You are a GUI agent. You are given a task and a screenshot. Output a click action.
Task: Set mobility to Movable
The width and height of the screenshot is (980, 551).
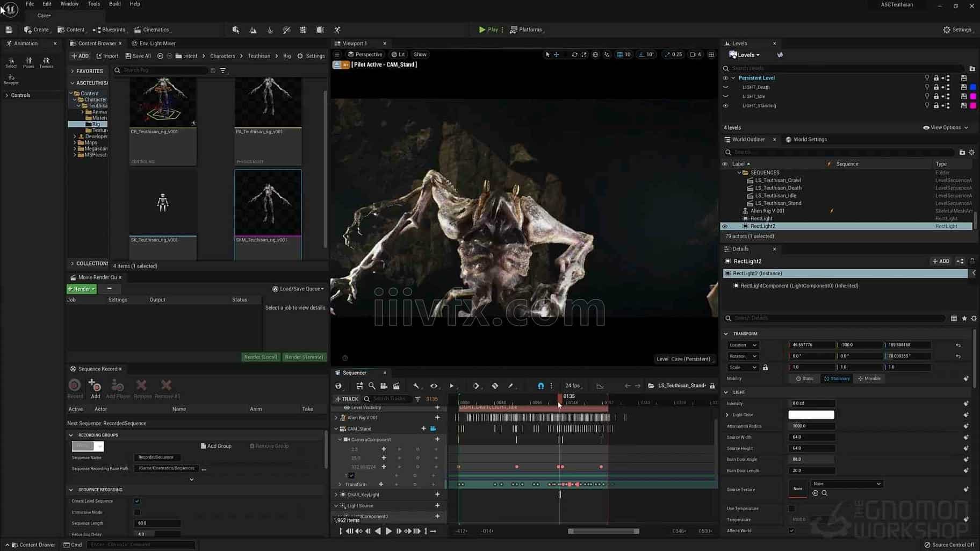(869, 378)
